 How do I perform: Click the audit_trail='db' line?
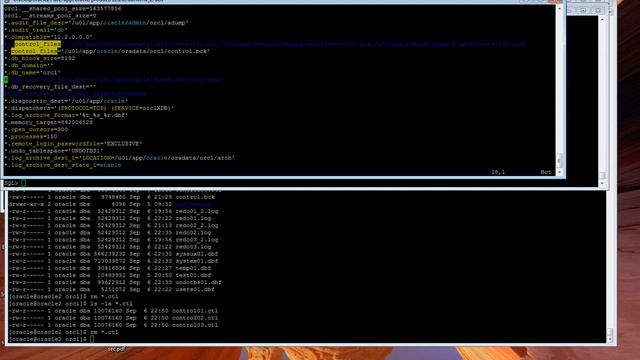pyautogui.click(x=36, y=30)
